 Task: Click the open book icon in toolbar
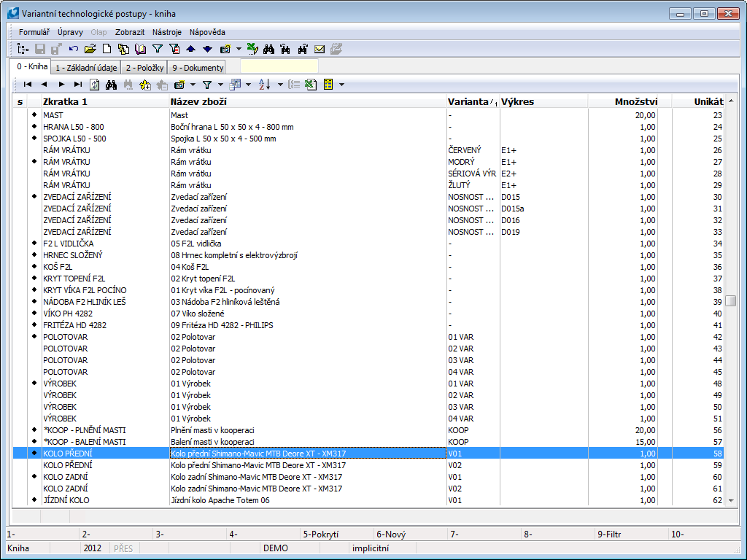coord(140,50)
